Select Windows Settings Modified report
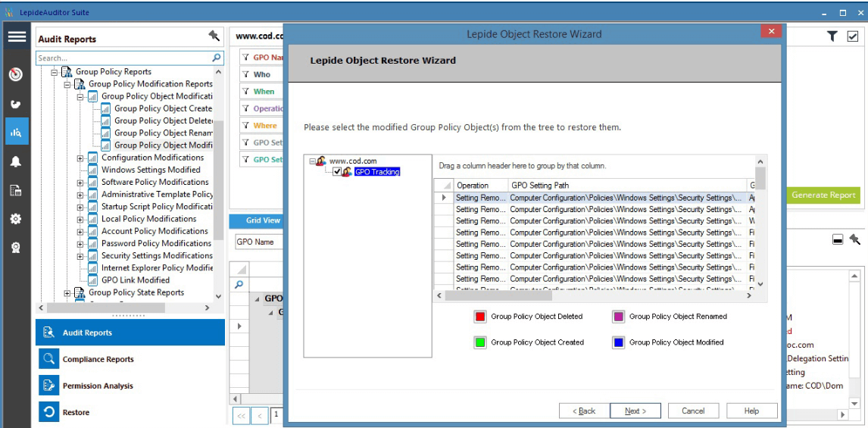Viewport: 868px width, 428px height. click(151, 170)
